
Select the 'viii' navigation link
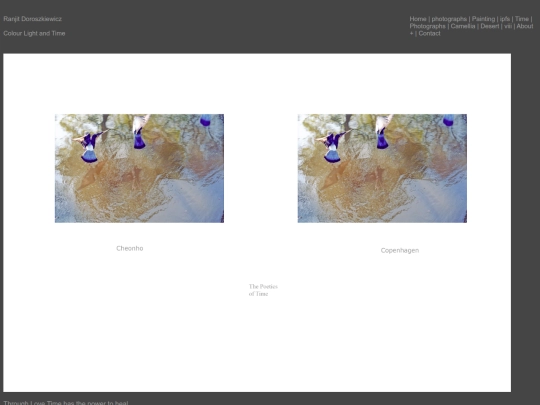point(508,26)
